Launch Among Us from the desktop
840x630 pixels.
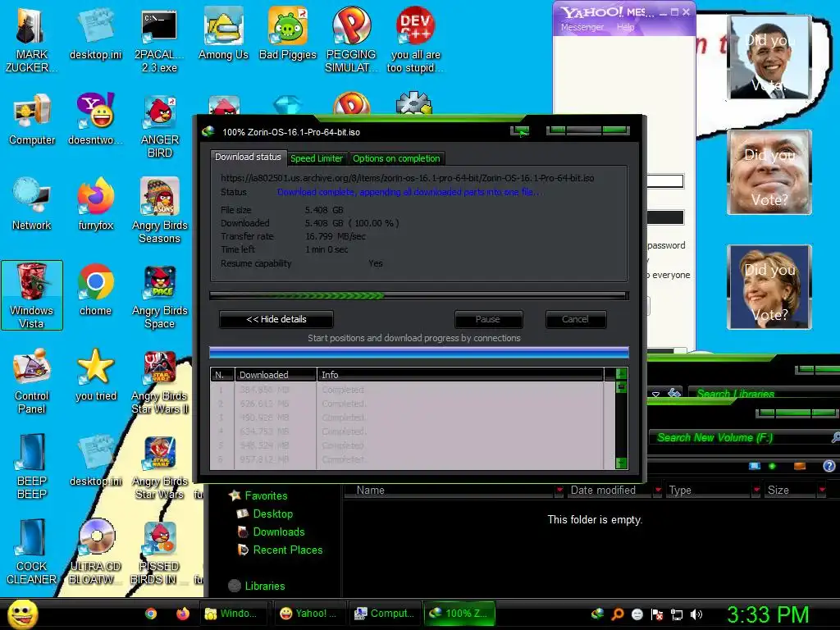(x=223, y=34)
